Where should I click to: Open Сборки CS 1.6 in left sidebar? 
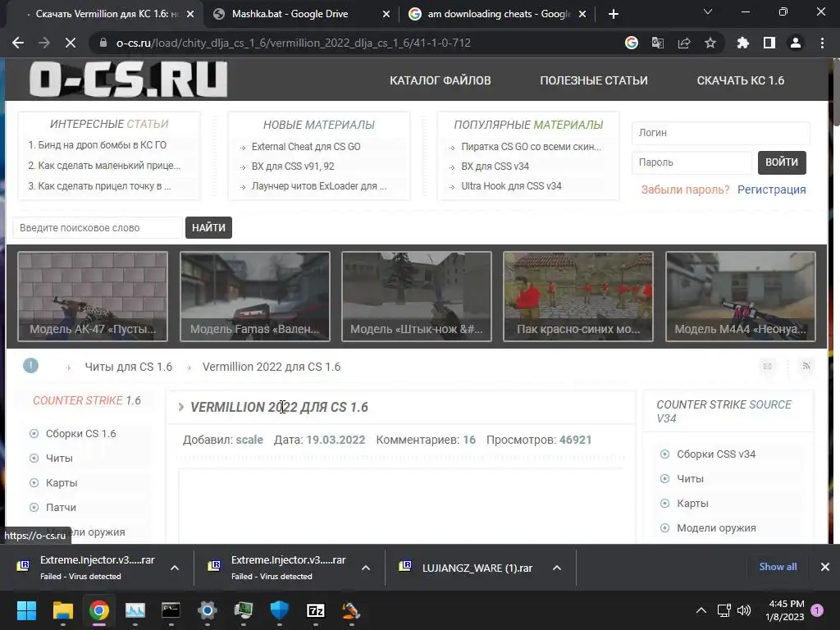point(80,433)
